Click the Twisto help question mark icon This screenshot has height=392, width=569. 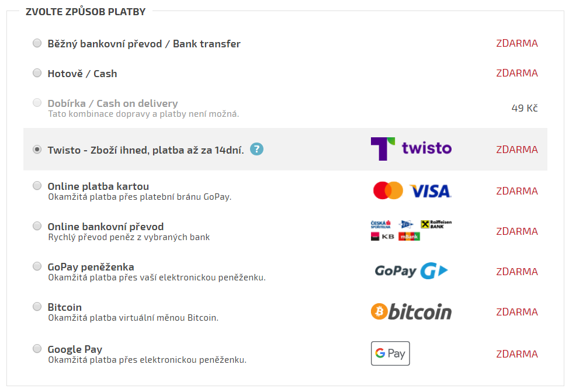(256, 149)
